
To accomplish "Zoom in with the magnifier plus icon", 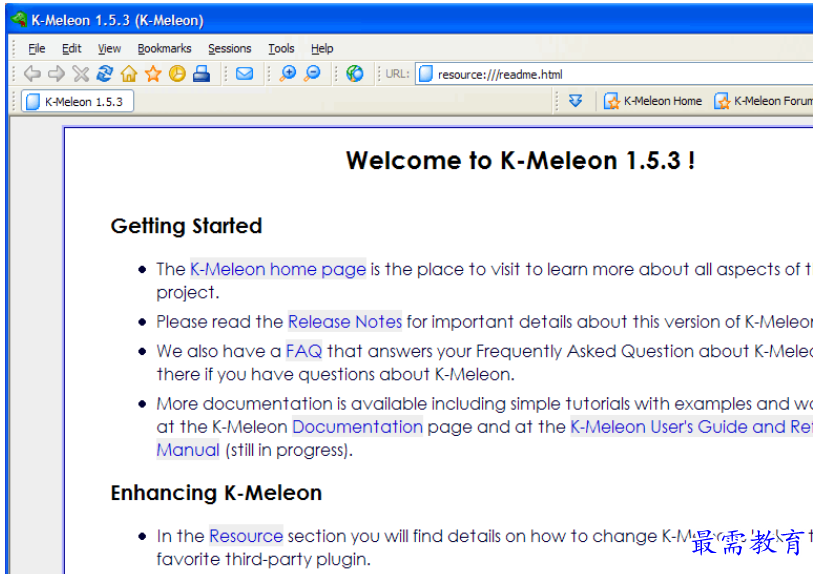I will click(288, 74).
